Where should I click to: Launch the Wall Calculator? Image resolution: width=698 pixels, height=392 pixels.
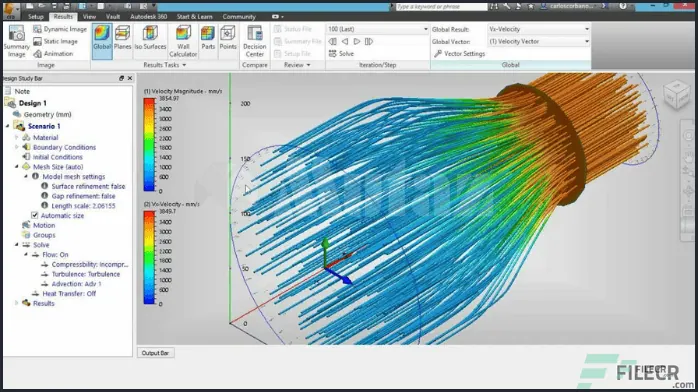(x=183, y=41)
